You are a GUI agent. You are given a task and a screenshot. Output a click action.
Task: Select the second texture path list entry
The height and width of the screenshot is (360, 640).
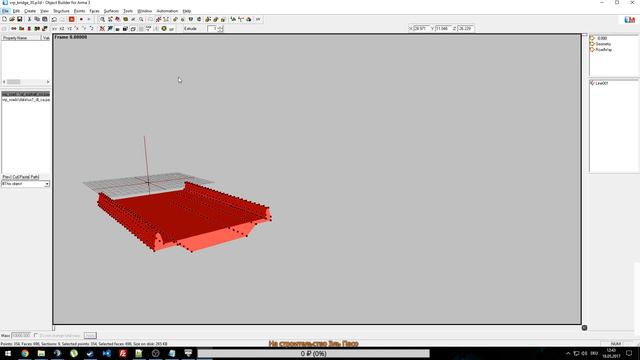coord(26,100)
